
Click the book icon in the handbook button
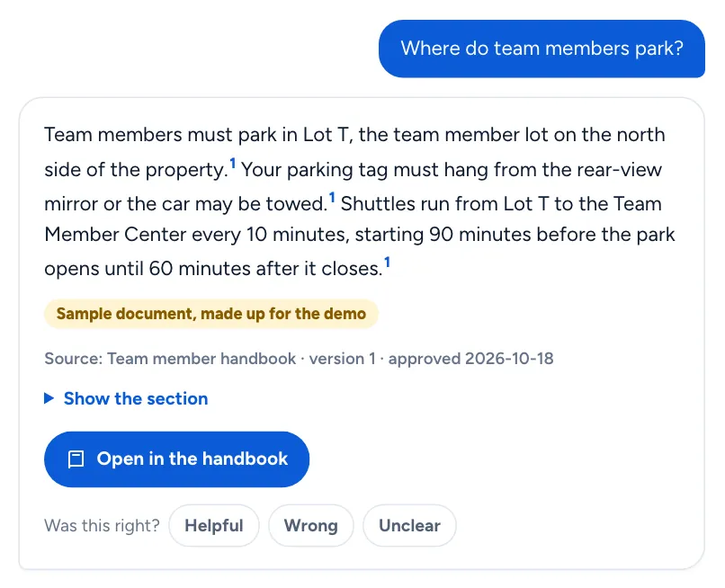point(76,459)
